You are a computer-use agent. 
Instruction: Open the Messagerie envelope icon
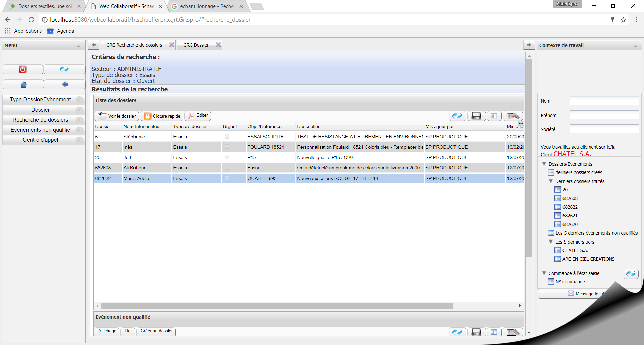pos(571,293)
